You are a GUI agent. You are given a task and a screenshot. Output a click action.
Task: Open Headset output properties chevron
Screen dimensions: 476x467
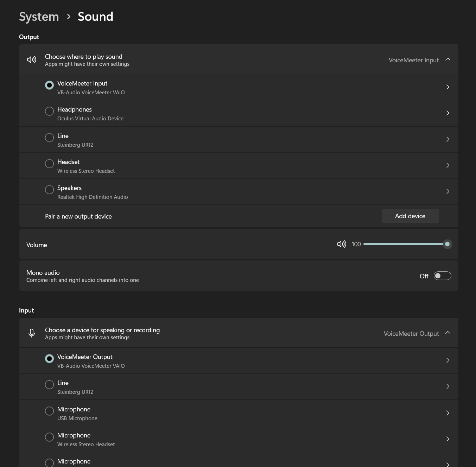tap(448, 165)
